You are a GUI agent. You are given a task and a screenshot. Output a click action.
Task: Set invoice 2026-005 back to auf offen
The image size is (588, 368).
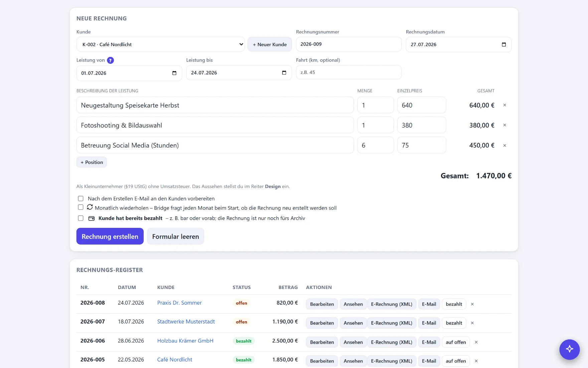click(456, 361)
